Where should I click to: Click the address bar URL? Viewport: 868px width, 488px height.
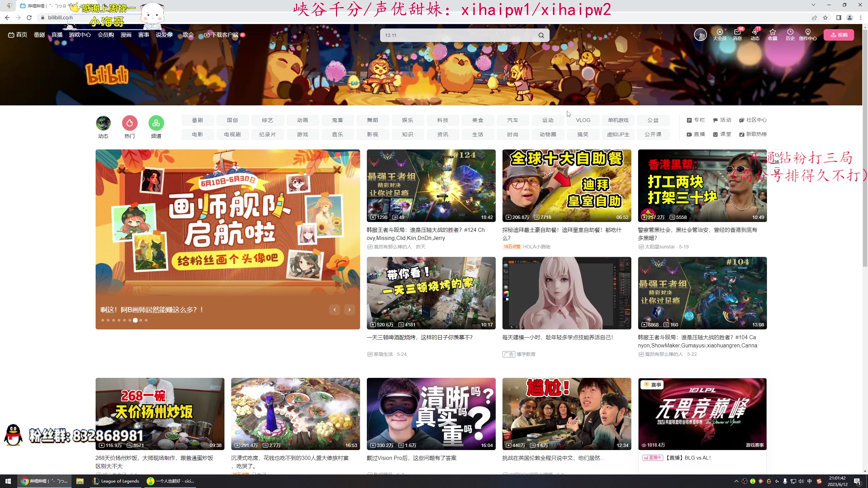point(60,18)
